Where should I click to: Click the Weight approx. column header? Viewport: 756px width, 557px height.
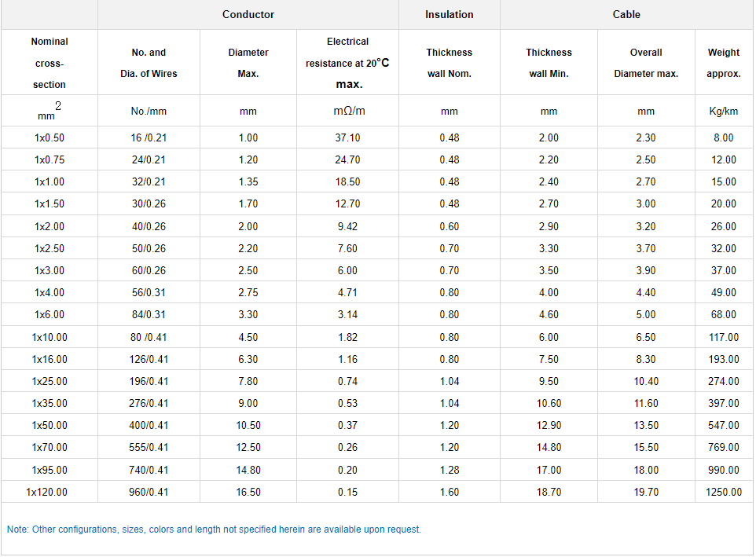724,63
